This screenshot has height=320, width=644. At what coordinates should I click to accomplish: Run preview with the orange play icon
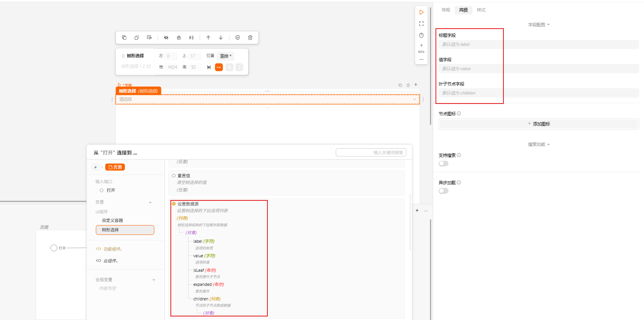(x=421, y=13)
